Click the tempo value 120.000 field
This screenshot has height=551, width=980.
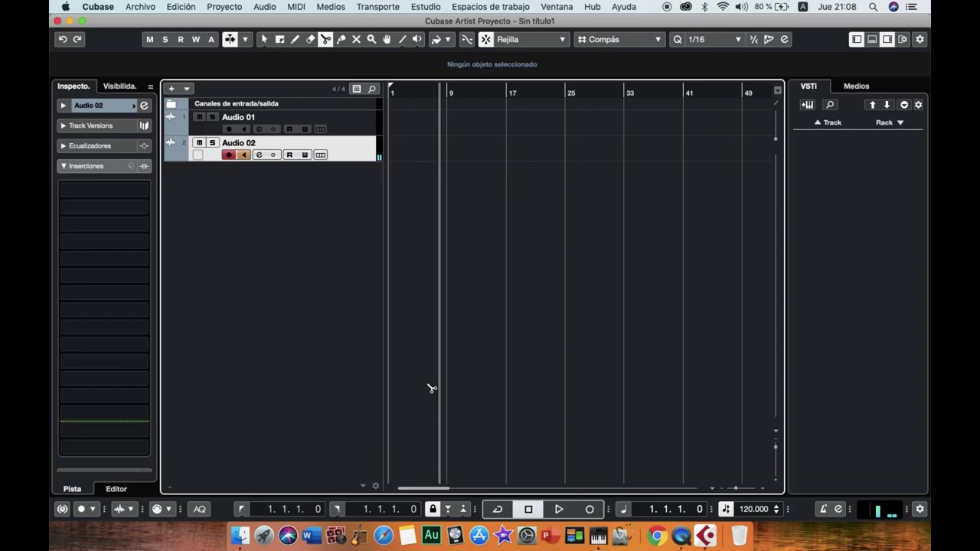click(x=753, y=509)
